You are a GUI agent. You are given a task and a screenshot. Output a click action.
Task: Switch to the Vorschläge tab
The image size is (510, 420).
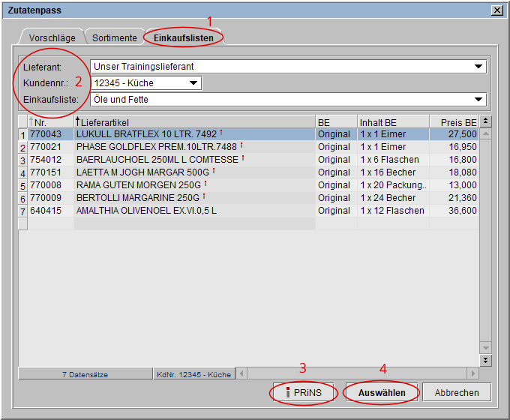click(x=52, y=37)
